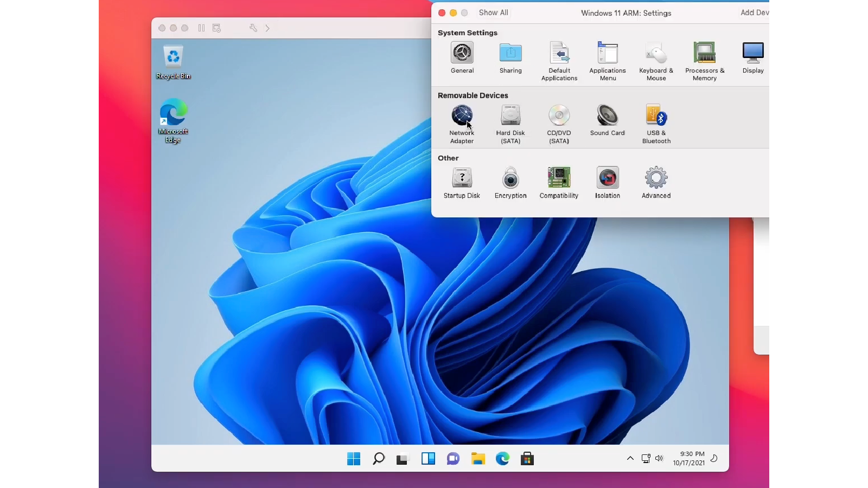Launch Edge browser from taskbar
Image resolution: width=868 pixels, height=488 pixels.
tap(502, 459)
